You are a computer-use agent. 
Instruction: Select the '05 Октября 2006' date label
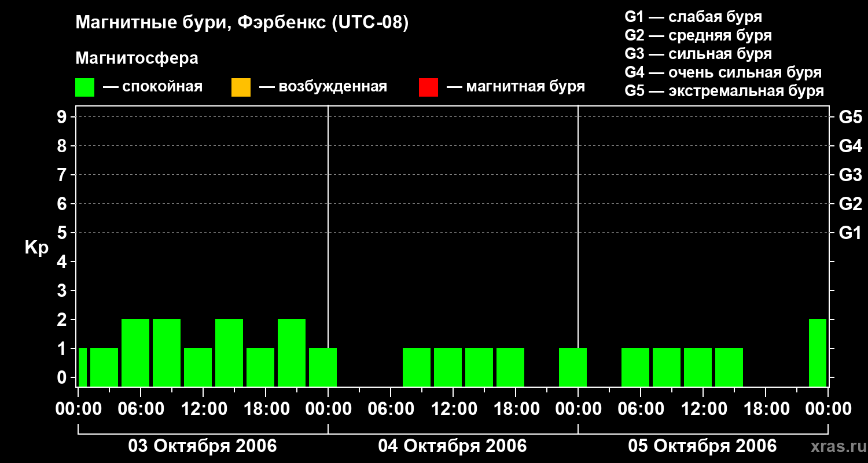coord(703,446)
